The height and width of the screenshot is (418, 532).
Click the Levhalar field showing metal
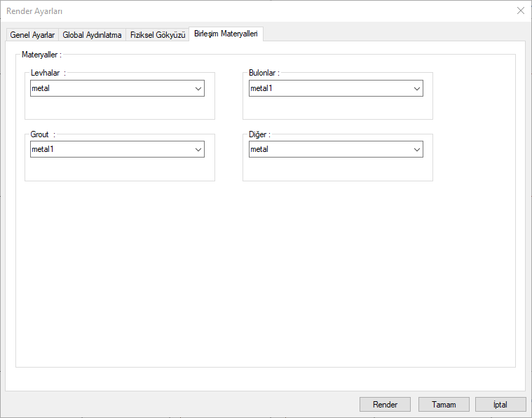point(109,88)
